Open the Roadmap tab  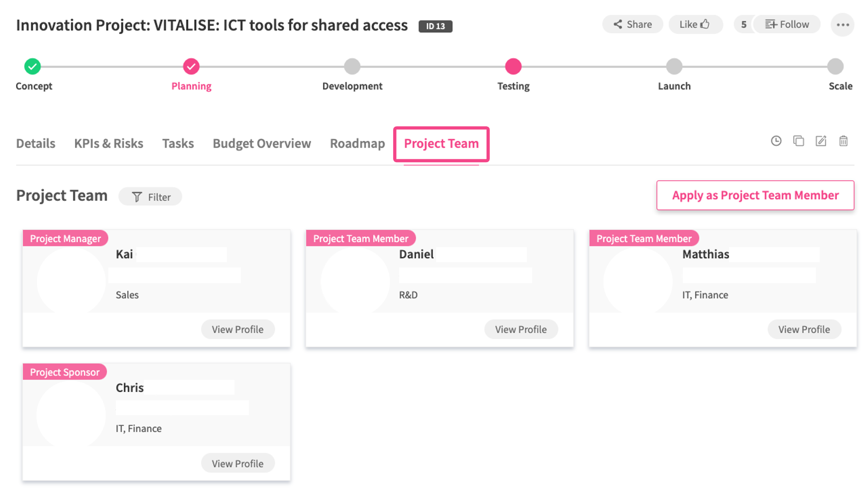click(357, 144)
